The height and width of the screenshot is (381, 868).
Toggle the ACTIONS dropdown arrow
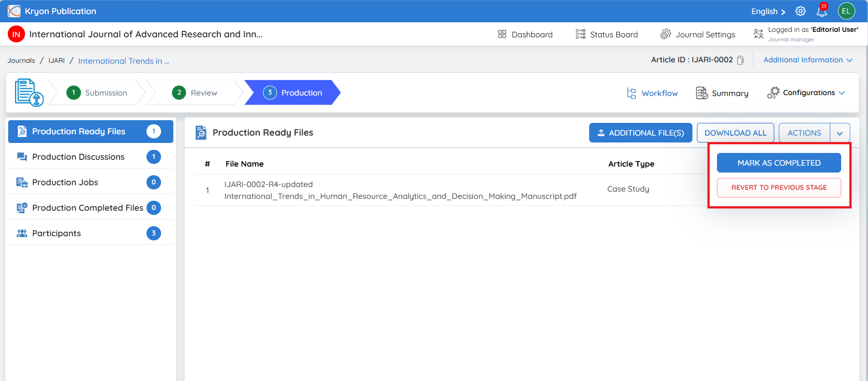point(840,133)
